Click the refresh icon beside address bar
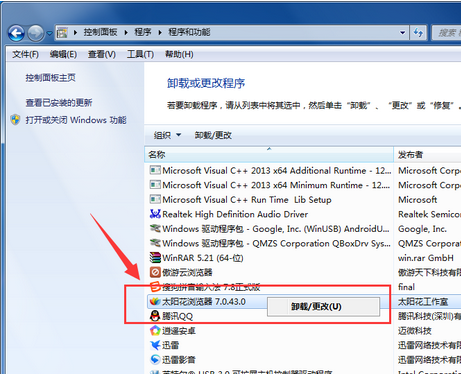The height and width of the screenshot is (374, 461). click(x=418, y=33)
